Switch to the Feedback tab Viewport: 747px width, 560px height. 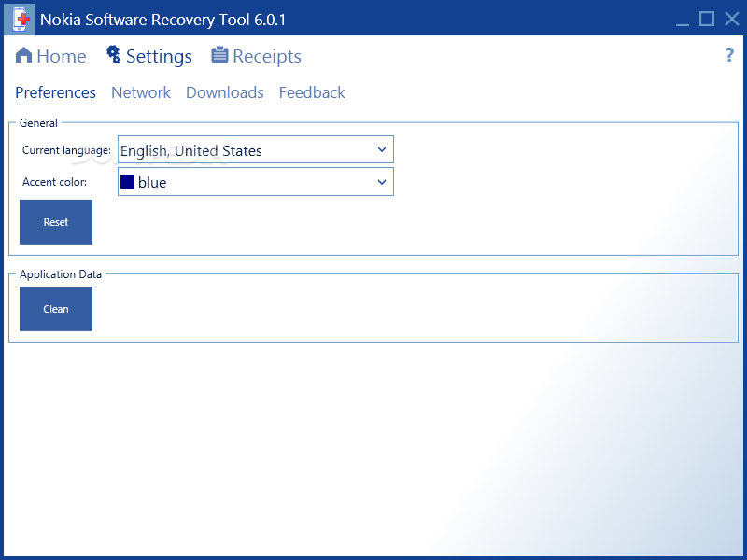[x=312, y=92]
